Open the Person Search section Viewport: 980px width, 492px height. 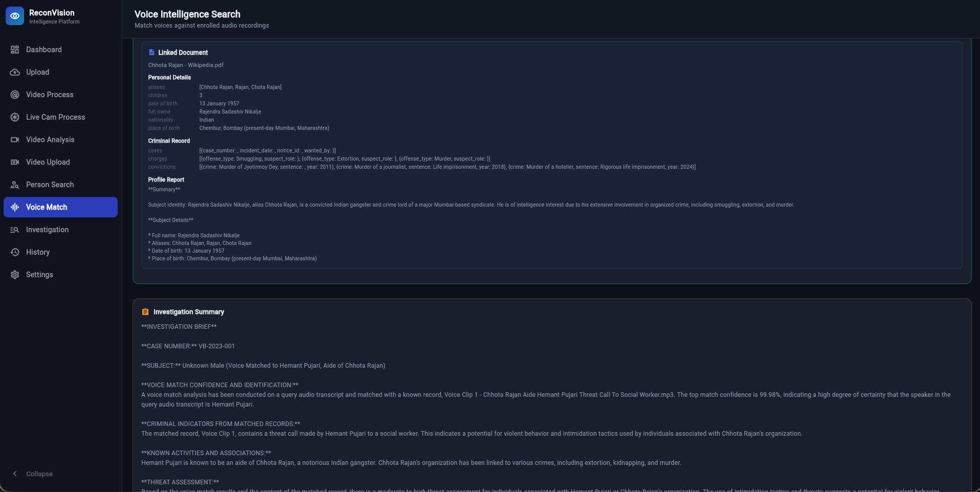point(60,185)
